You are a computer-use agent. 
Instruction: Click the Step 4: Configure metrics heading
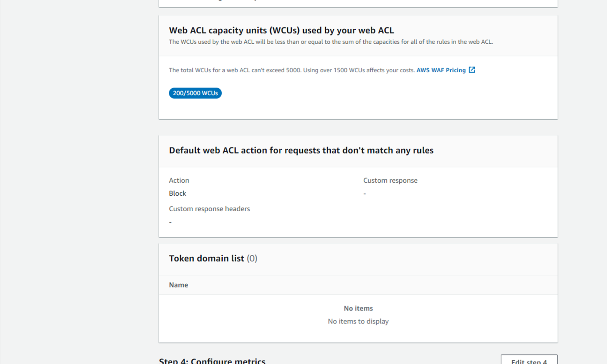[x=212, y=361]
